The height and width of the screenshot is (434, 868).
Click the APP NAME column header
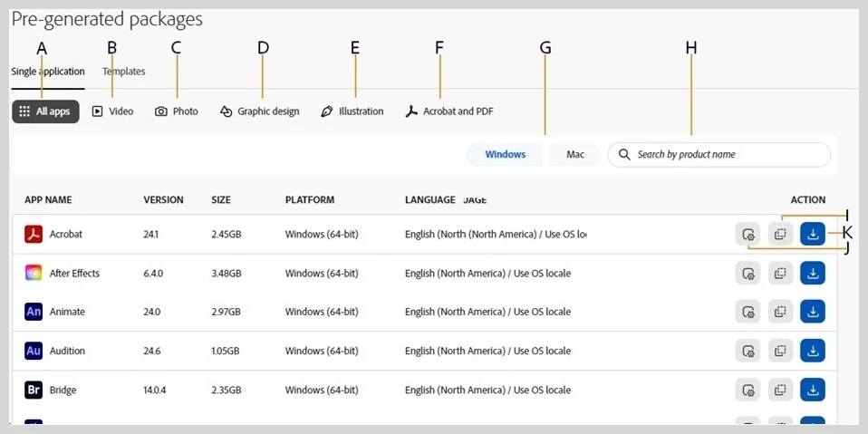coord(48,199)
